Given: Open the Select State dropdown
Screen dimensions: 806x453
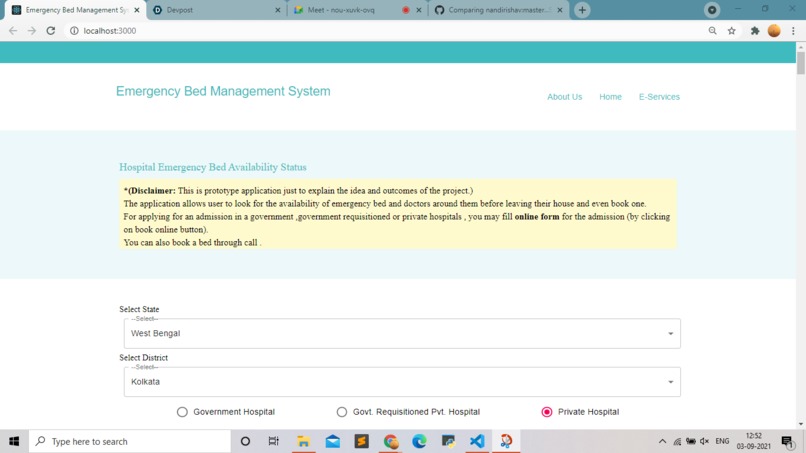Looking at the screenshot, I should click(402, 333).
